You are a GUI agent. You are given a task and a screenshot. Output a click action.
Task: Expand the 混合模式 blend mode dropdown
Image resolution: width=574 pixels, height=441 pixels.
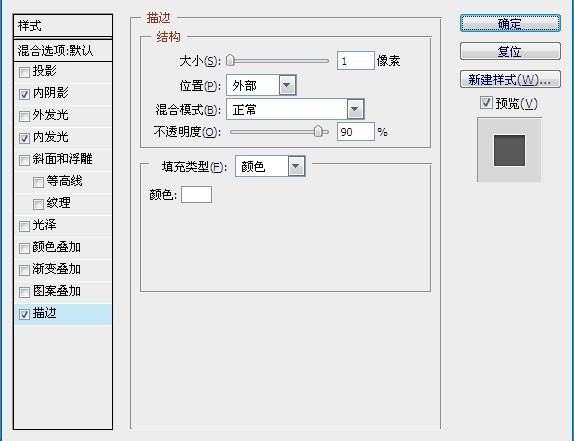pos(295,109)
